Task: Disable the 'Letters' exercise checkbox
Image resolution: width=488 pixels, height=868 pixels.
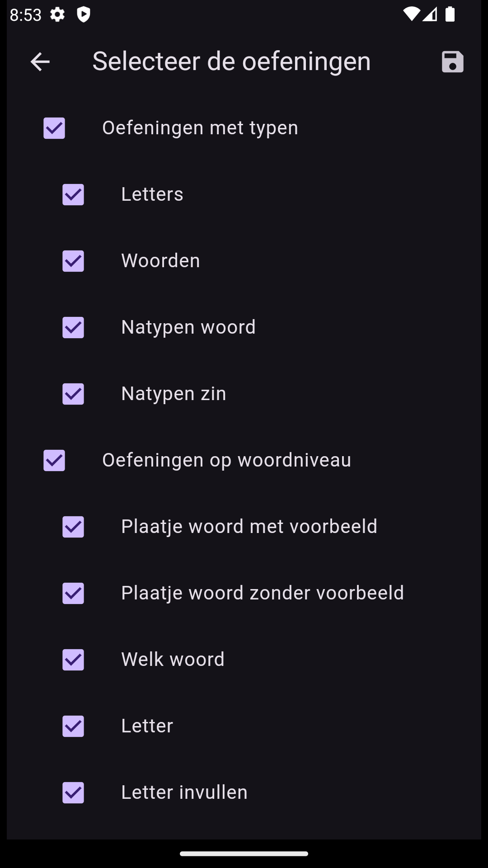Action: click(x=73, y=195)
